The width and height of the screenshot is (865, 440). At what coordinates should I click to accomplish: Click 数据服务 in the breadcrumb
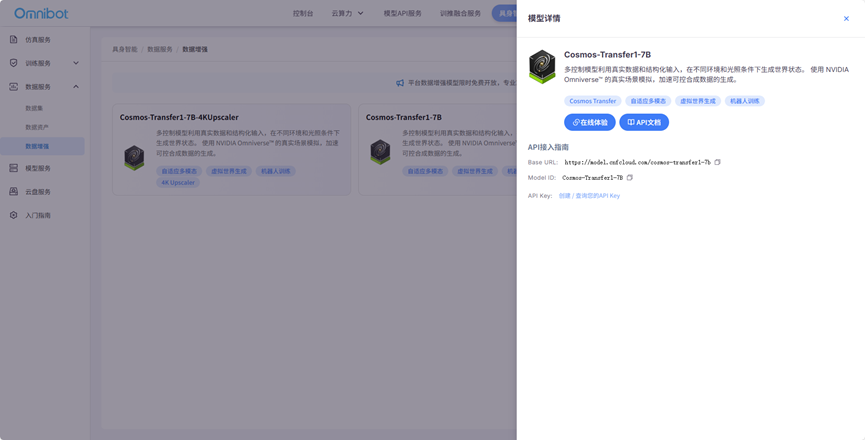[159, 49]
